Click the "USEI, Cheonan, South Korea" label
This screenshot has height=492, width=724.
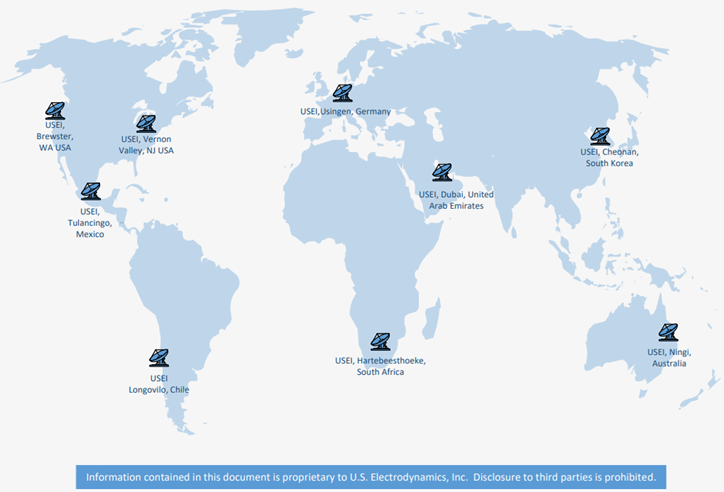tap(609, 157)
